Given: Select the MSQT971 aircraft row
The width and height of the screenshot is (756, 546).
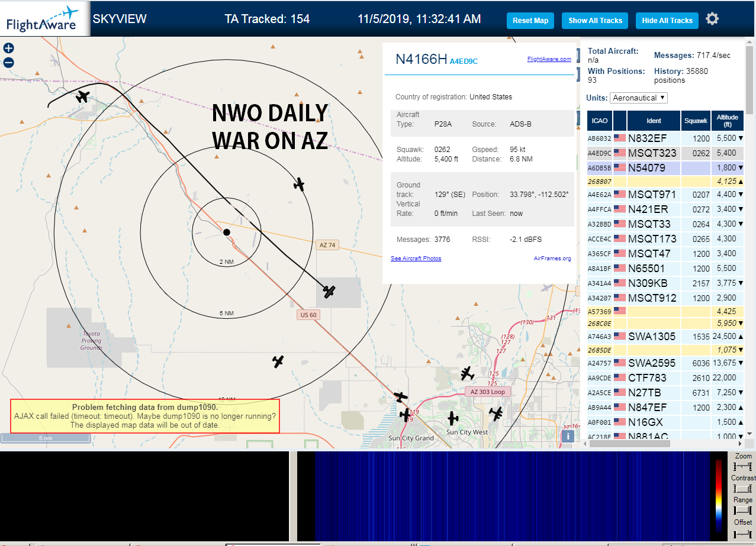Looking at the screenshot, I should coord(665,194).
